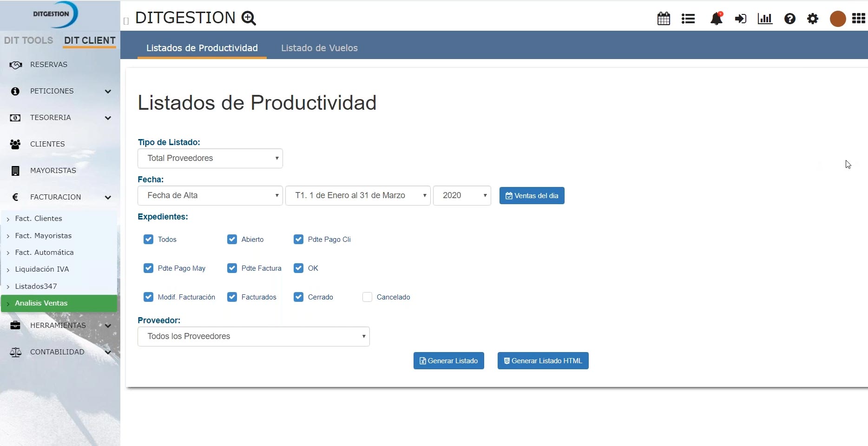Open settings gear icon in header
This screenshot has height=446, width=868.
[x=812, y=19]
